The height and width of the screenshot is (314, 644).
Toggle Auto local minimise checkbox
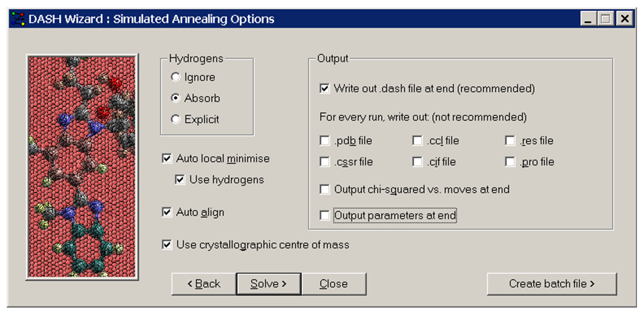click(167, 158)
